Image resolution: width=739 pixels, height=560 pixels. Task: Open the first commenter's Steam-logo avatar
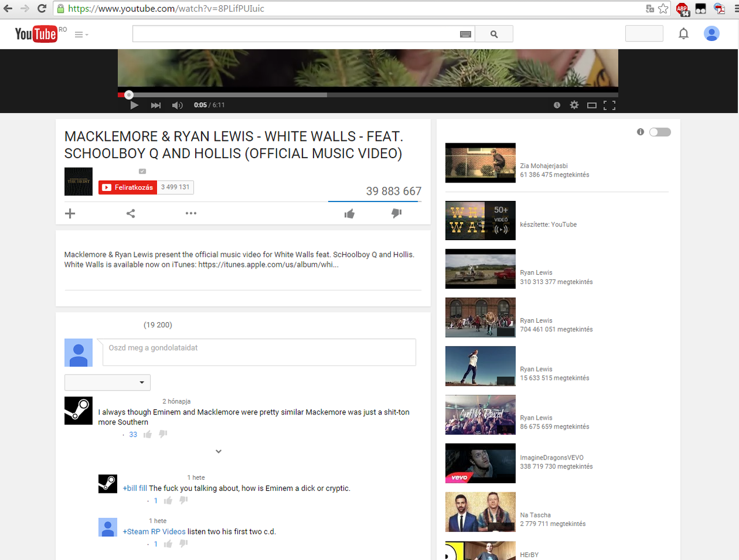79,411
